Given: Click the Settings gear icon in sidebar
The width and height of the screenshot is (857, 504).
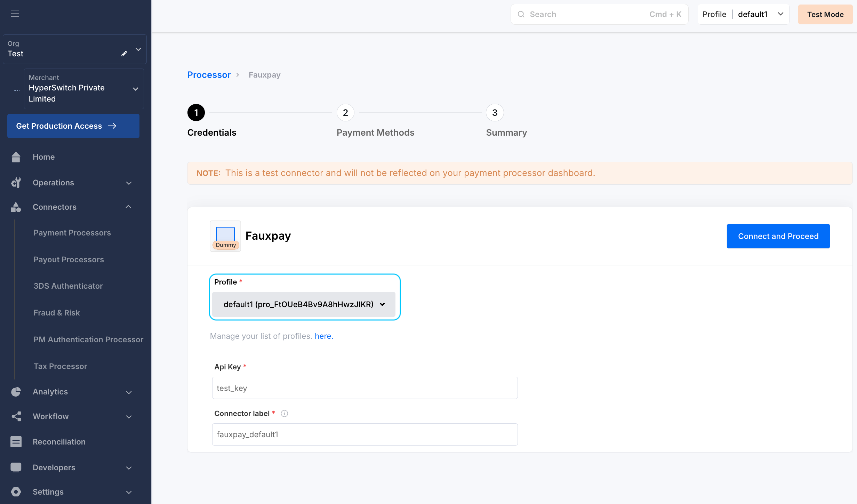Looking at the screenshot, I should [x=16, y=492].
